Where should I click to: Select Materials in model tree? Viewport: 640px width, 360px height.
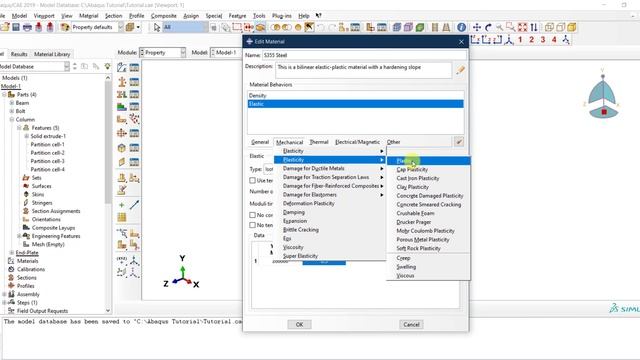[28, 261]
